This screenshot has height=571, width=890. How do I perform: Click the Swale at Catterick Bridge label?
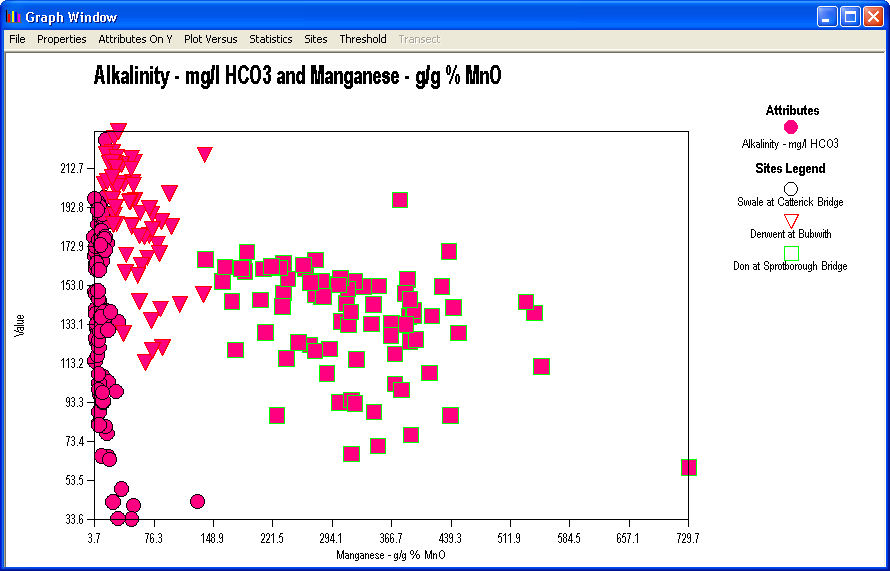click(790, 202)
